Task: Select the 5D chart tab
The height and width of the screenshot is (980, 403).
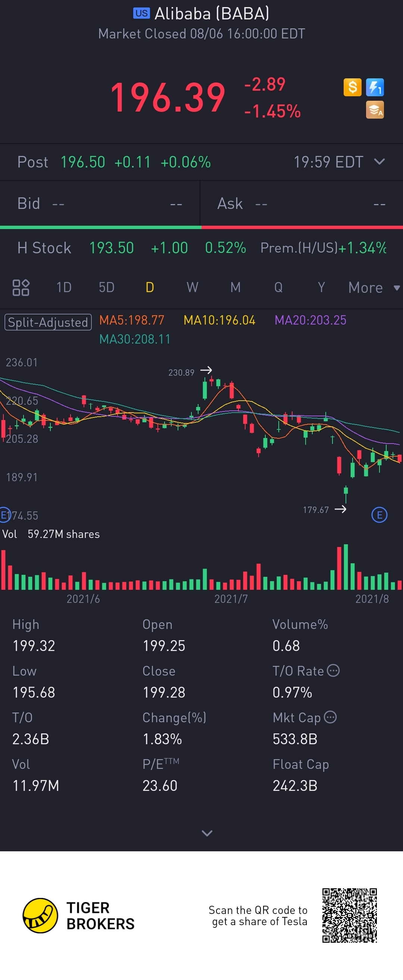Action: pyautogui.click(x=107, y=288)
